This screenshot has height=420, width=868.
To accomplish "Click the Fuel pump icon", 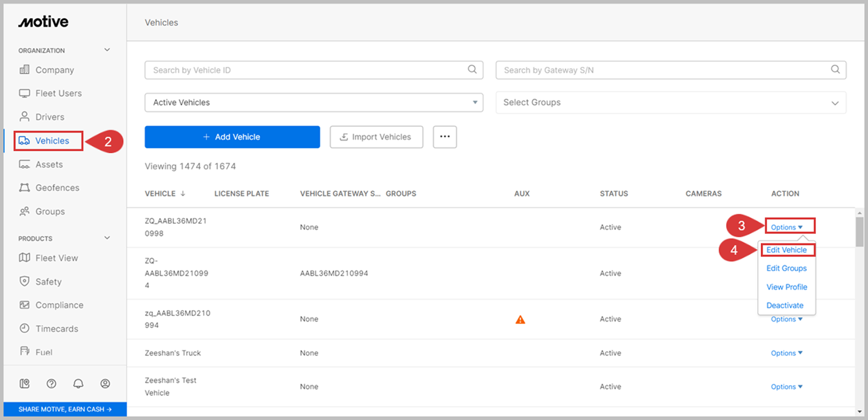I will tap(24, 351).
